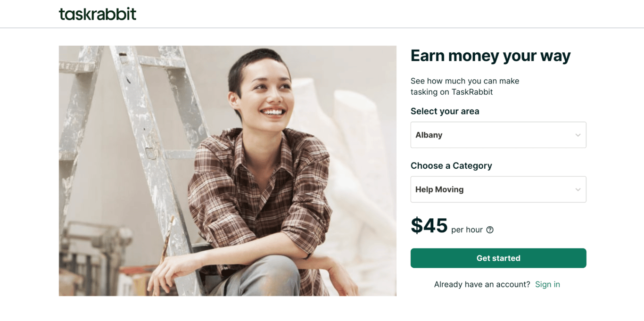Screen dimensions: 644x321
Task: Open the 'Choose a Category' dropdown
Action: pyautogui.click(x=498, y=189)
